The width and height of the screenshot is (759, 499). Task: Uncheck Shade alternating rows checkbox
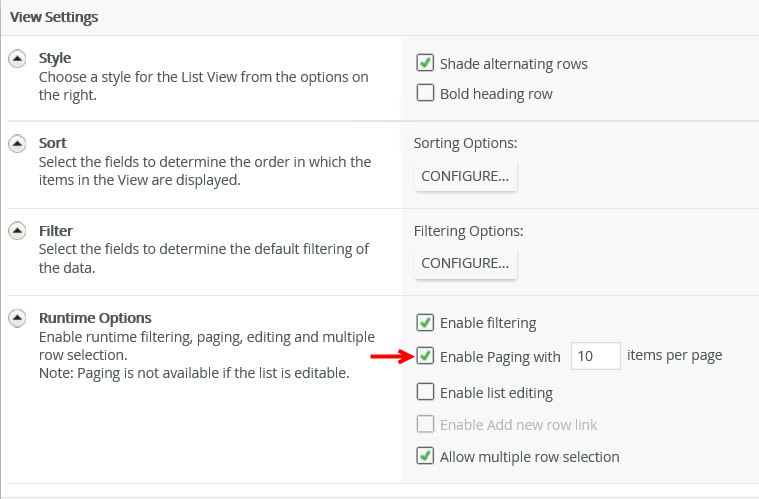pos(425,64)
